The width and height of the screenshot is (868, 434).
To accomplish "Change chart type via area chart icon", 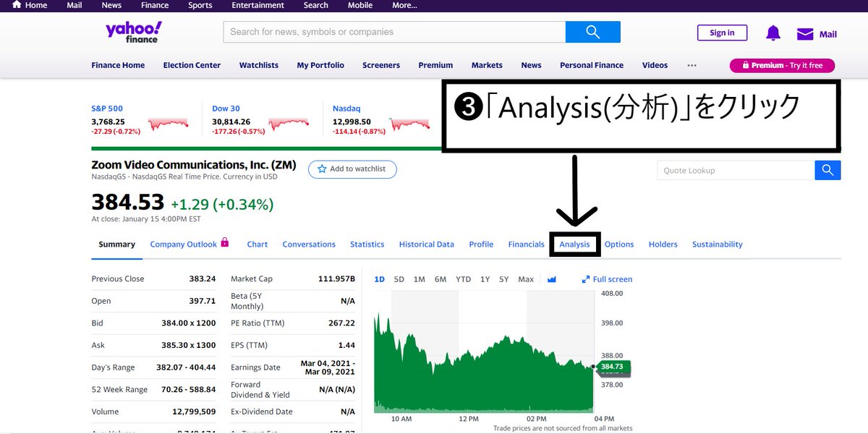I will (552, 279).
